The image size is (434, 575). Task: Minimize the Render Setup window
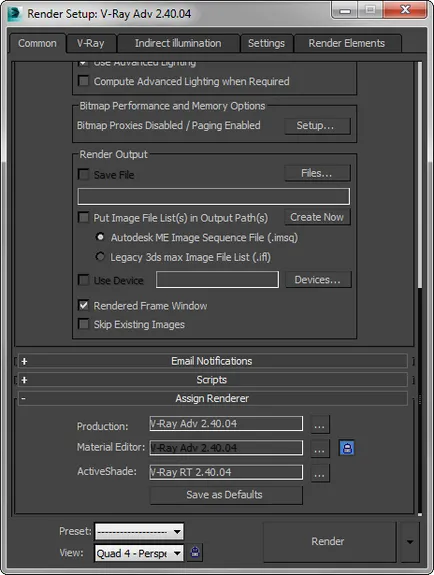pyautogui.click(x=345, y=10)
